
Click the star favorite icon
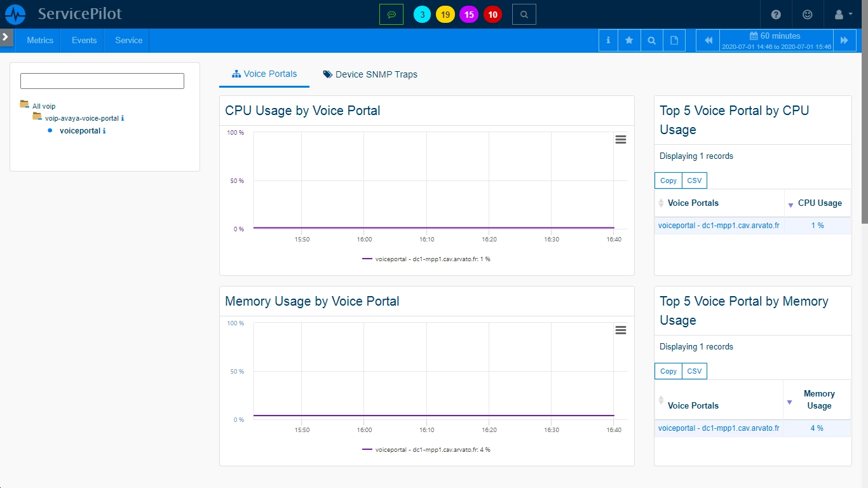(629, 40)
